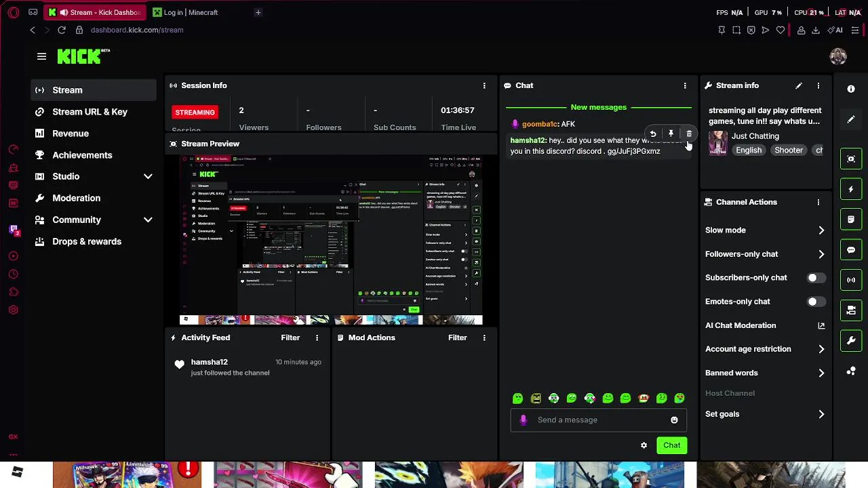Screen dimensions: 868x488
Task: Click the Host Channel label
Action: click(x=730, y=393)
